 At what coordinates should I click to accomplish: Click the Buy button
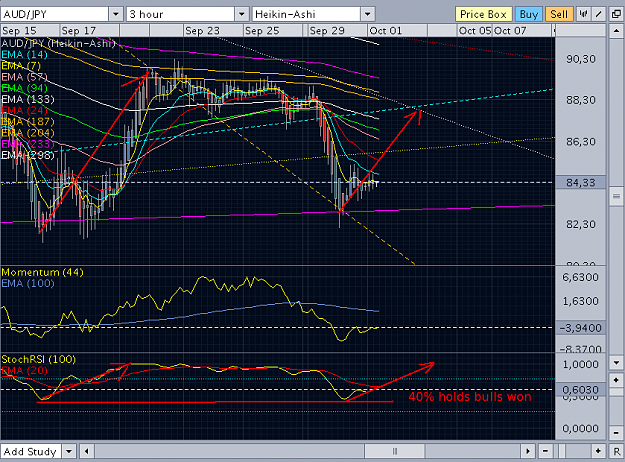click(x=529, y=14)
